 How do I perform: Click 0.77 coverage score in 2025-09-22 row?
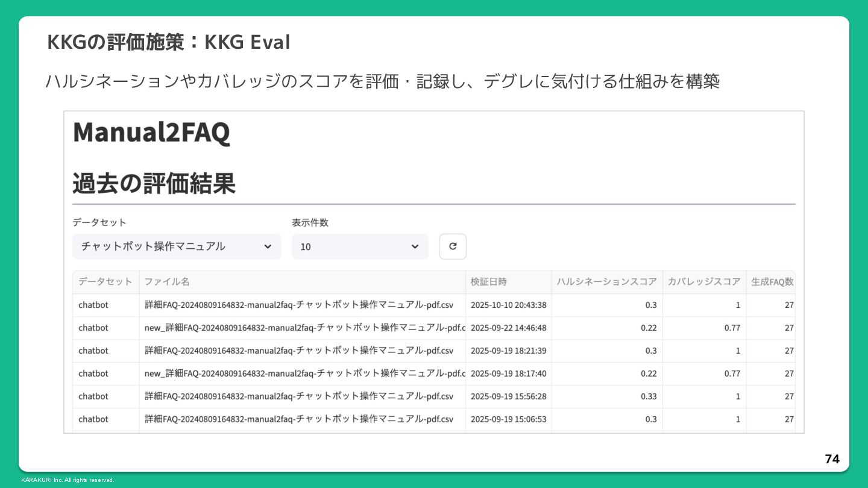[704, 328]
